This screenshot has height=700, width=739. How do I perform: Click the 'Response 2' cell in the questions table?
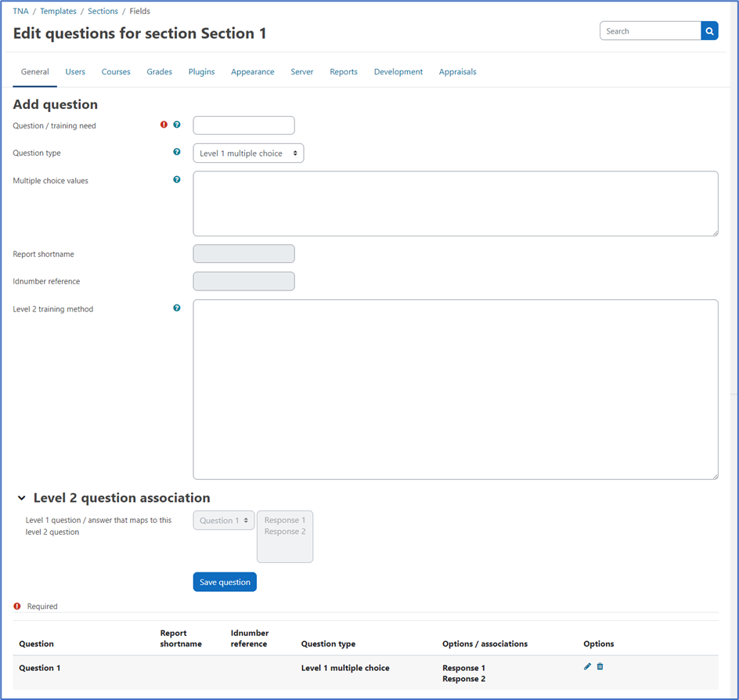pyautogui.click(x=463, y=679)
